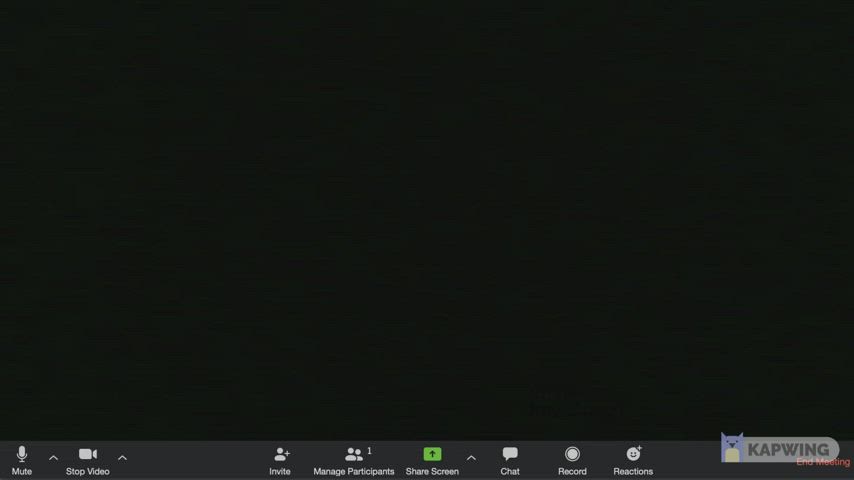Open the Chat panel
Image resolution: width=854 pixels, height=480 pixels.
coord(510,460)
